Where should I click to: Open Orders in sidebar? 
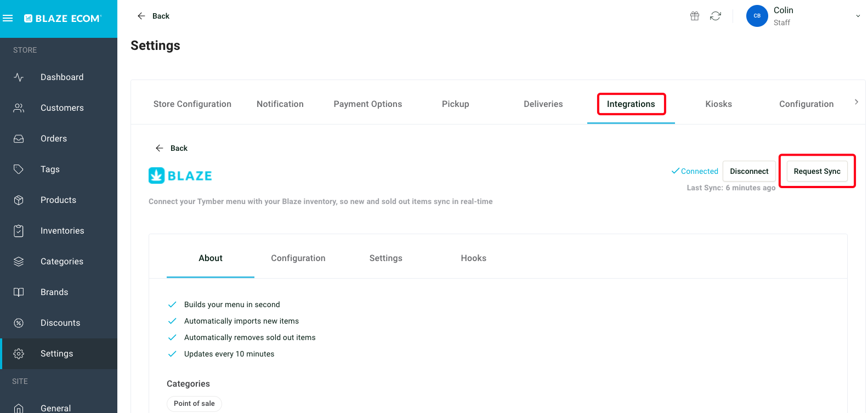click(x=54, y=139)
